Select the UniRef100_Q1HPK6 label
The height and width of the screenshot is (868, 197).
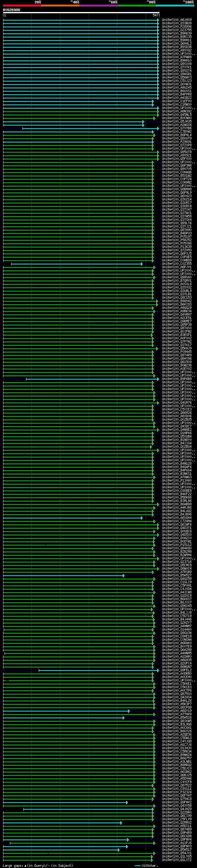click(177, 433)
